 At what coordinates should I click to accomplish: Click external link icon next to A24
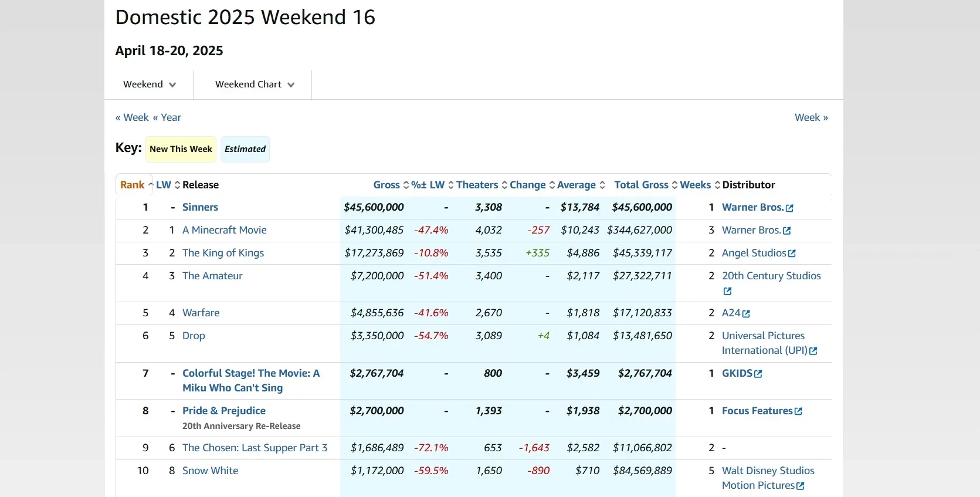coord(746,314)
